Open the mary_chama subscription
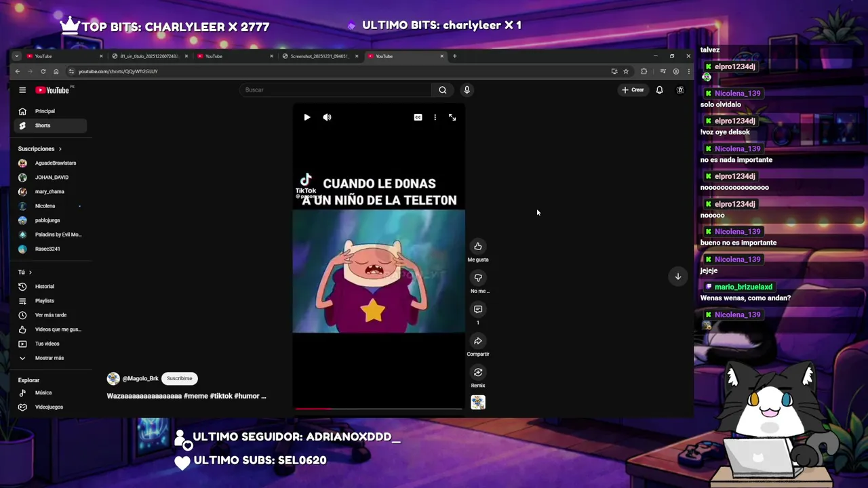This screenshot has height=488, width=868. click(x=50, y=192)
